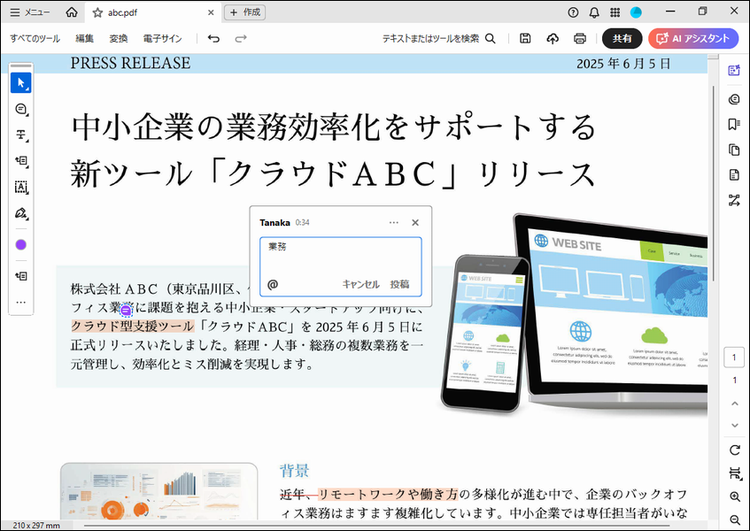Select the text box recognition tool
The width and height of the screenshot is (750, 531).
[x=21, y=187]
